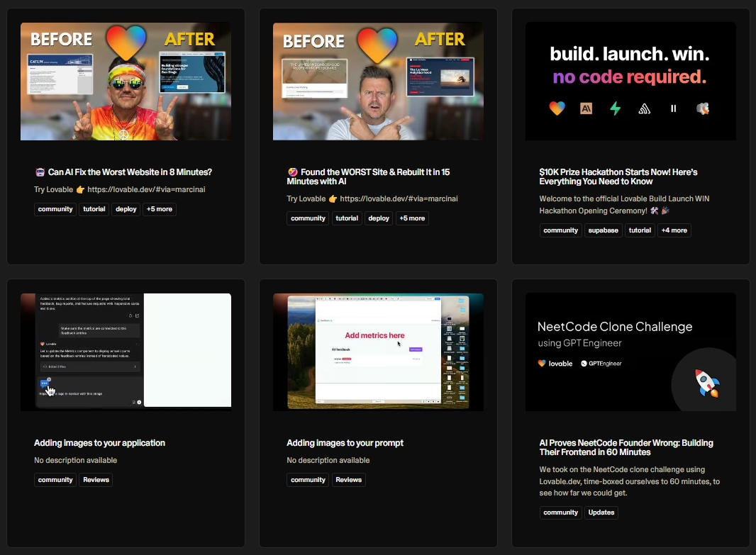Click the green Supabase bolt icon
This screenshot has width=756, height=555.
coord(615,108)
